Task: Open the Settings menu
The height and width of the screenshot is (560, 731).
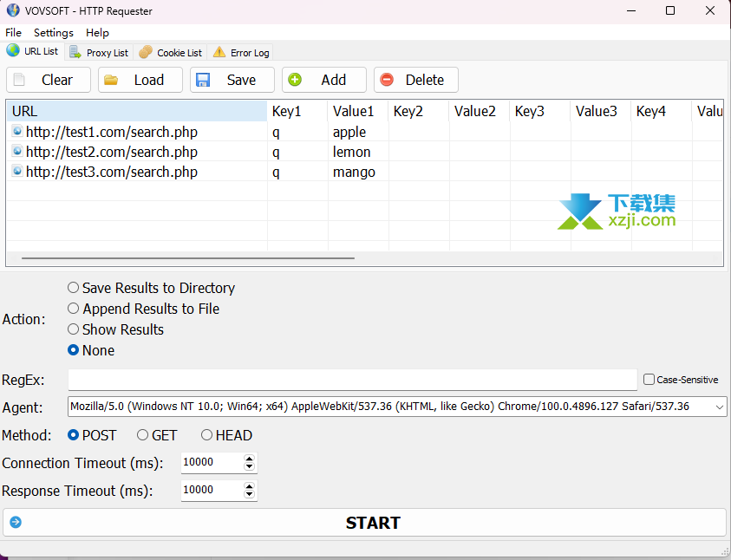Action: 54,33
